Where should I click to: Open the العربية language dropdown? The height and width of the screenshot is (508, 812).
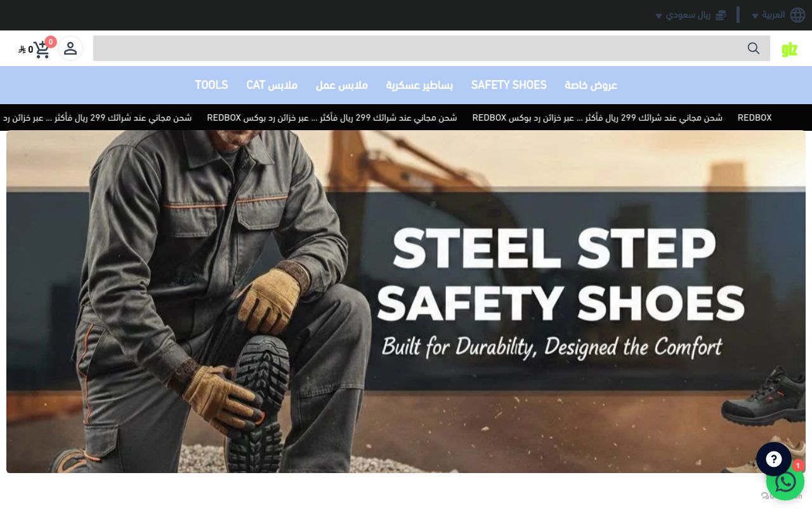click(x=769, y=15)
